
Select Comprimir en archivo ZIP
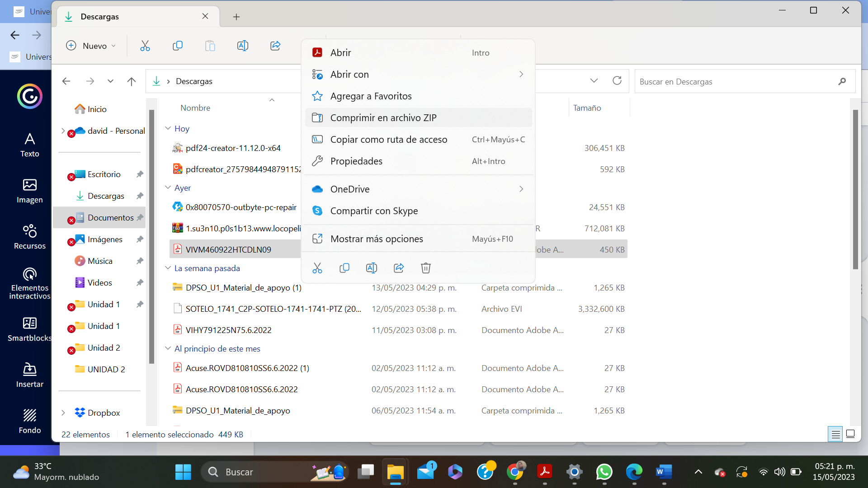(x=383, y=118)
